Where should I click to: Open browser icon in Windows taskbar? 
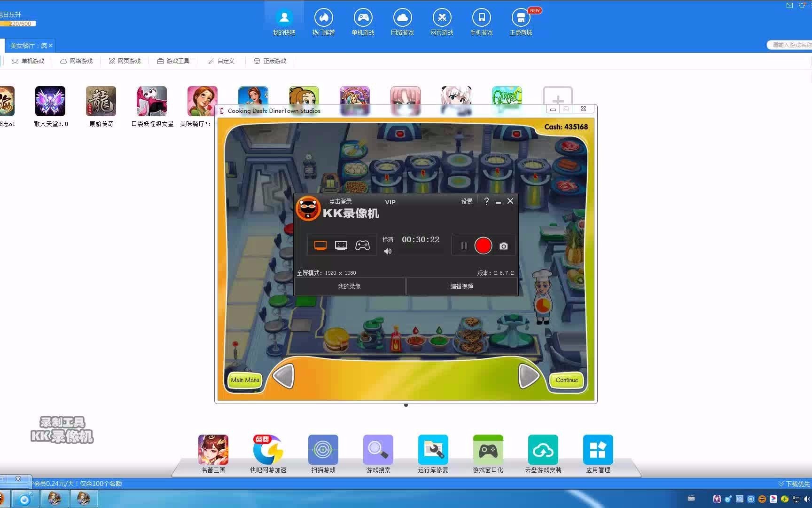click(x=25, y=499)
